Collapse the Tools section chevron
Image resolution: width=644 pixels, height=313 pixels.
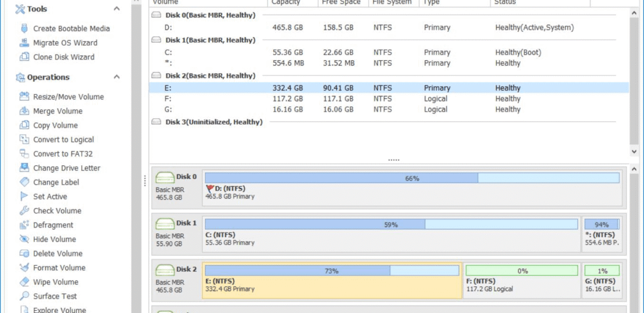pos(117,9)
